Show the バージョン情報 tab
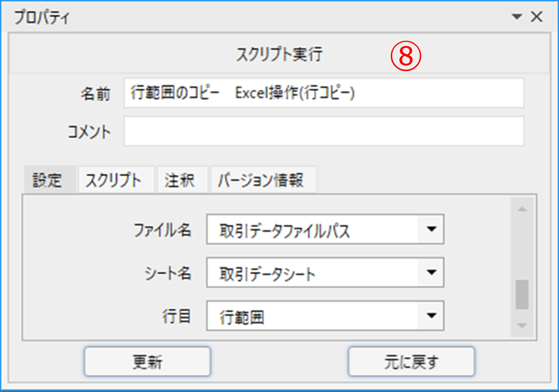The width and height of the screenshot is (559, 392). tap(261, 180)
